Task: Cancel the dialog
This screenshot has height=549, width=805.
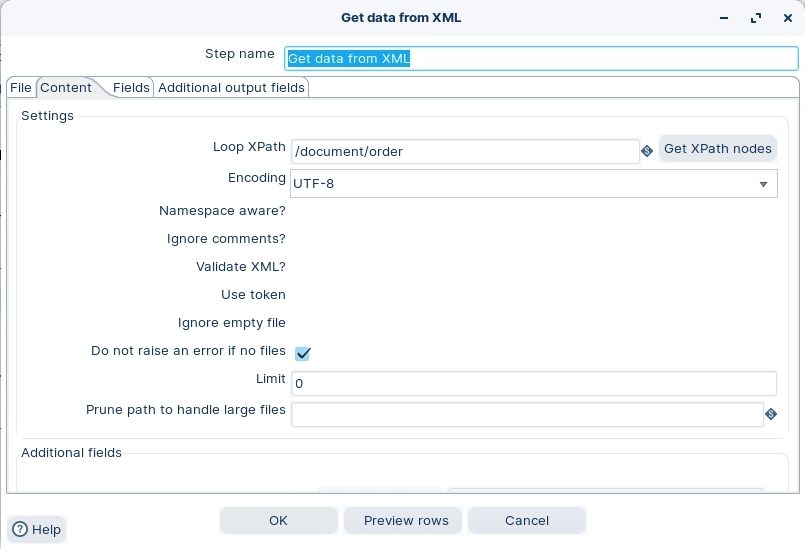Action: point(526,520)
